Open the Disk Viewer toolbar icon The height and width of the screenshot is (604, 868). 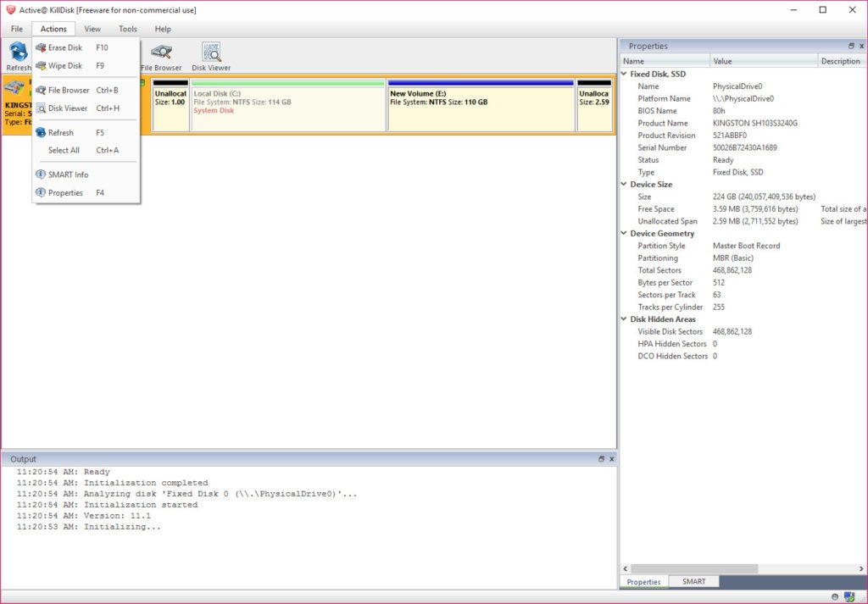210,56
